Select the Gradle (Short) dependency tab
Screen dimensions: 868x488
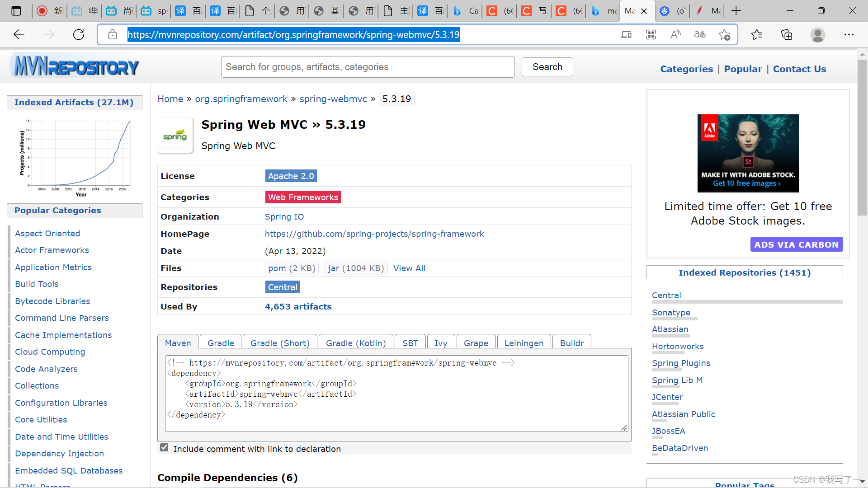280,343
